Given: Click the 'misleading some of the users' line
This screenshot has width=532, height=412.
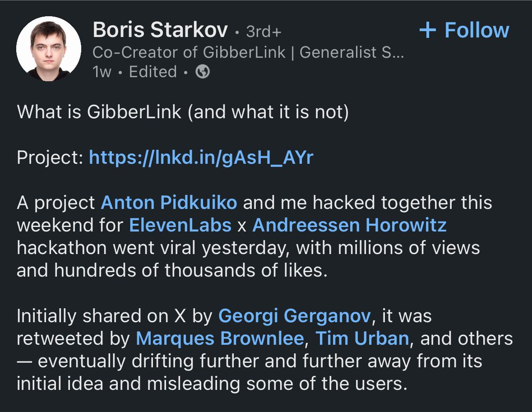Looking at the screenshot, I should pos(212,384).
